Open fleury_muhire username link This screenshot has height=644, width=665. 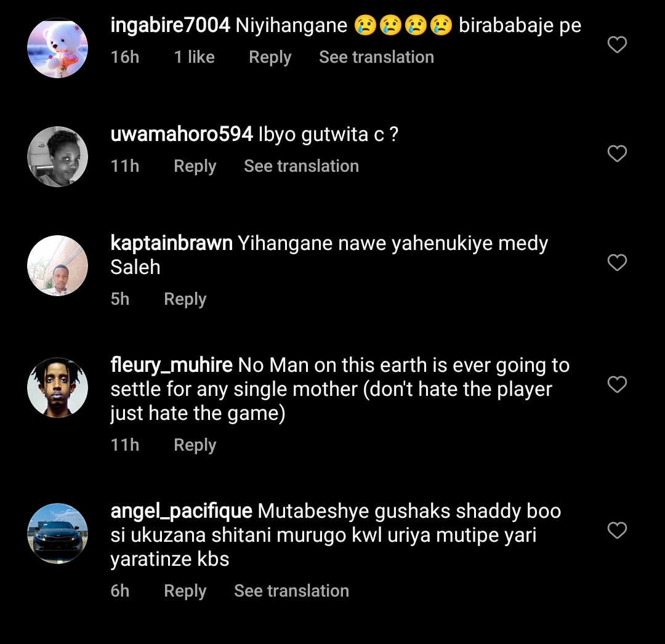(x=171, y=365)
